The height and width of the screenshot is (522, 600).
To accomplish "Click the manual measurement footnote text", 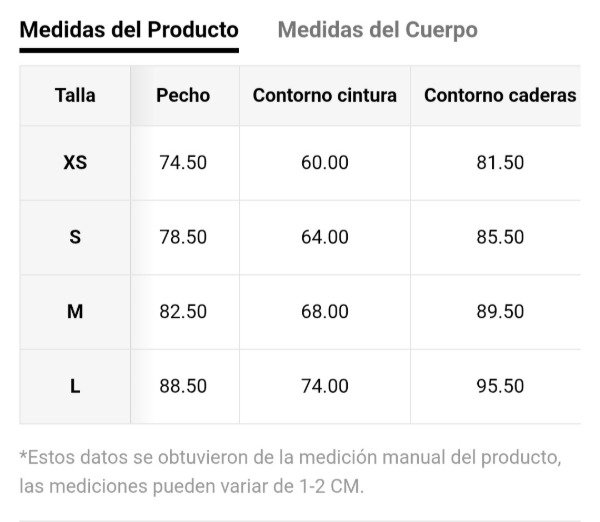I will point(290,472).
